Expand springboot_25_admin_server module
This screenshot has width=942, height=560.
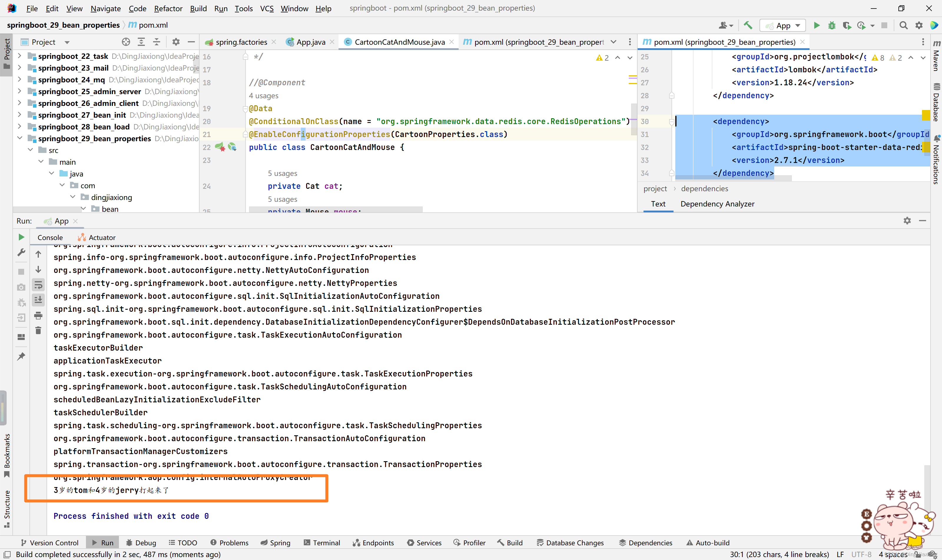pos(20,91)
